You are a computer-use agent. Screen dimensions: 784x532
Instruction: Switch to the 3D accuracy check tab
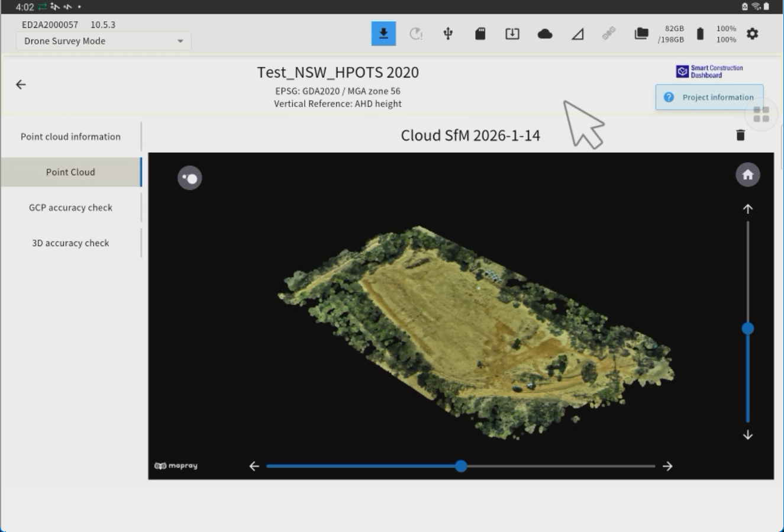pyautogui.click(x=70, y=243)
